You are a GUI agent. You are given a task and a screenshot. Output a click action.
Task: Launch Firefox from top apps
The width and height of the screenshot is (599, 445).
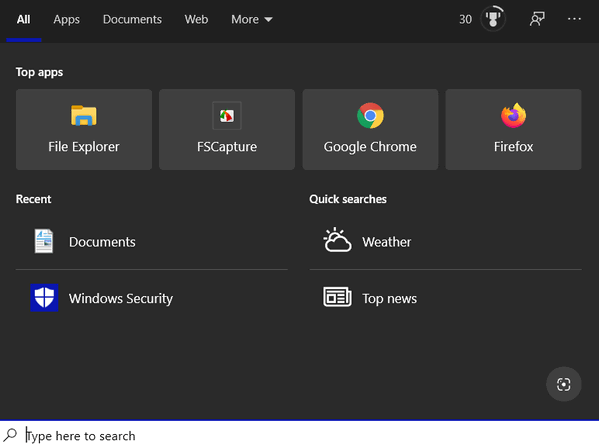click(x=513, y=129)
